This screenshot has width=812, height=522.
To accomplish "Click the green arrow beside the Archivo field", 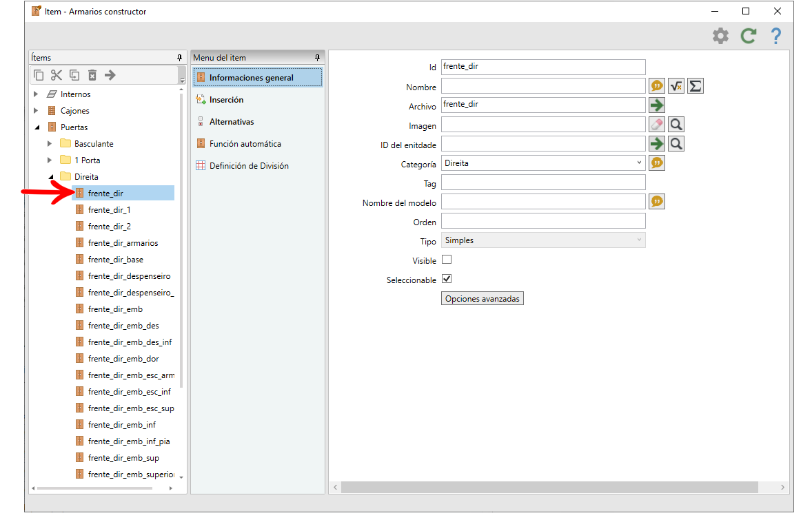I will (x=657, y=105).
